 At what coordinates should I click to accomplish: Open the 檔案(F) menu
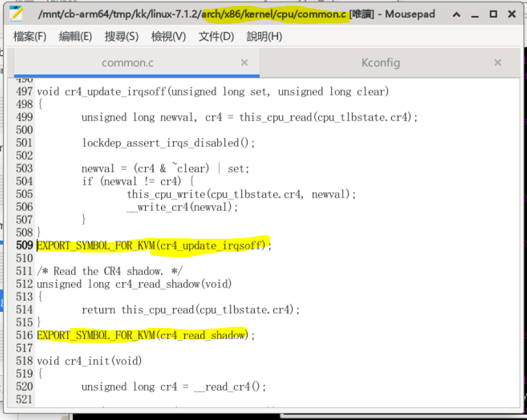click(x=30, y=36)
